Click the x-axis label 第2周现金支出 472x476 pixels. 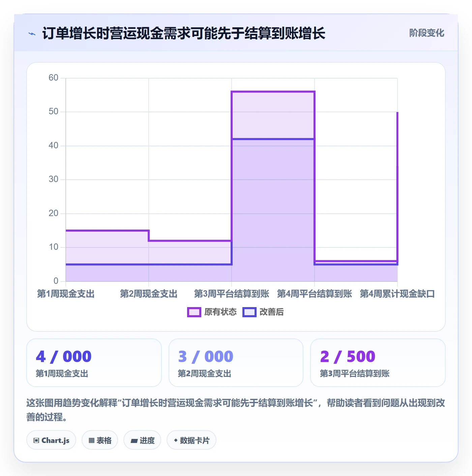pos(149,294)
